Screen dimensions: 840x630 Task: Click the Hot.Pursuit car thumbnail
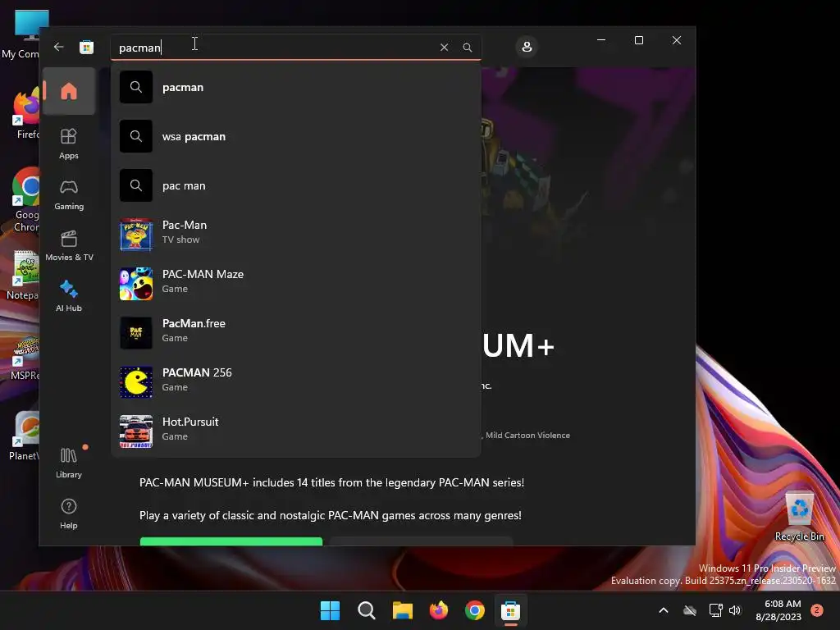[135, 431]
